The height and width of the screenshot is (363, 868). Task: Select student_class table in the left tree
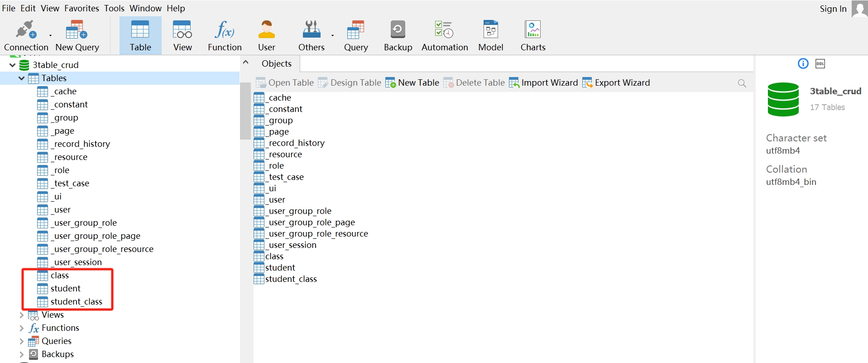click(x=76, y=302)
